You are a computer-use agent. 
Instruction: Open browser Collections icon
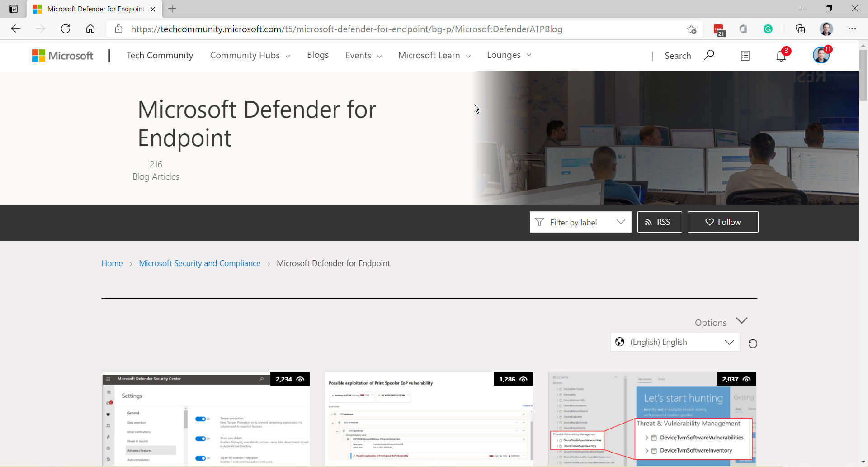800,29
